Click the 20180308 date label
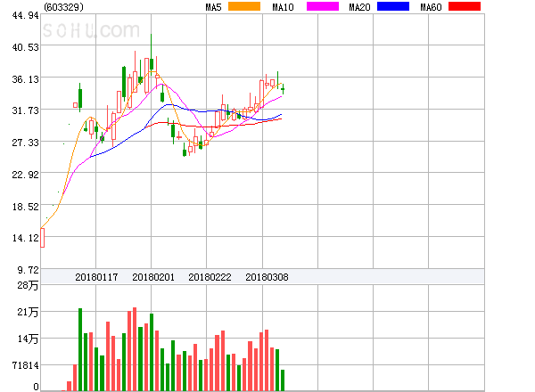The height and width of the screenshot is (392, 535). point(267,277)
